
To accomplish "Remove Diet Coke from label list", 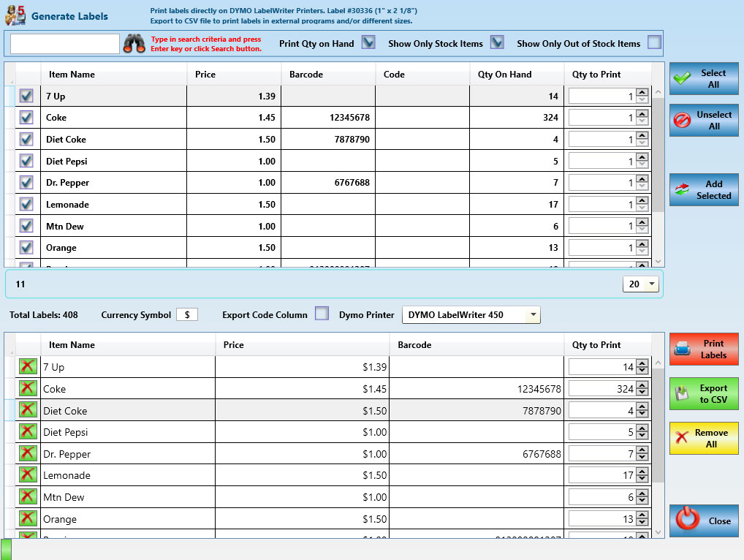I will click(28, 411).
